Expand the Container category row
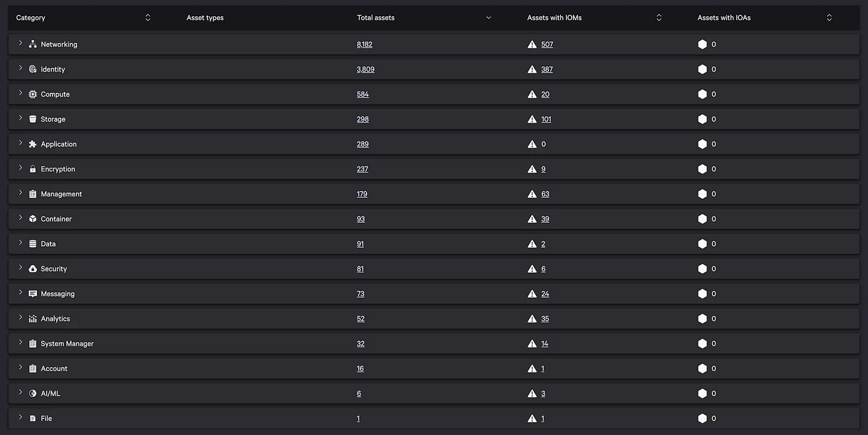Image resolution: width=868 pixels, height=435 pixels. click(x=21, y=218)
